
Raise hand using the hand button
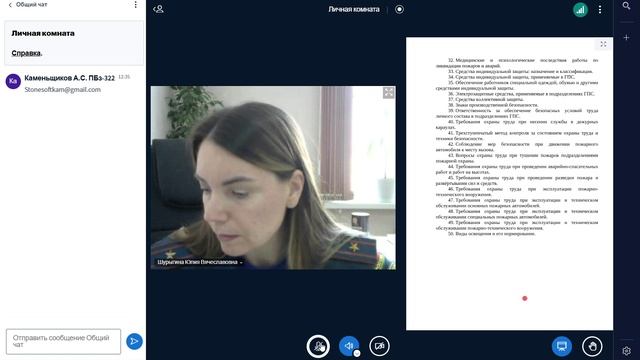592,346
